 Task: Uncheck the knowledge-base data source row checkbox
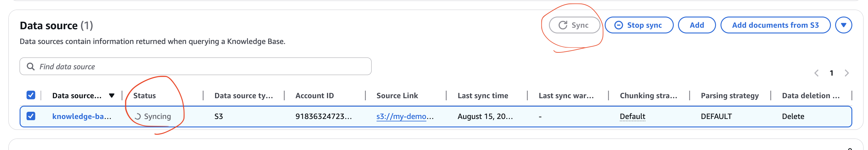[x=31, y=116]
